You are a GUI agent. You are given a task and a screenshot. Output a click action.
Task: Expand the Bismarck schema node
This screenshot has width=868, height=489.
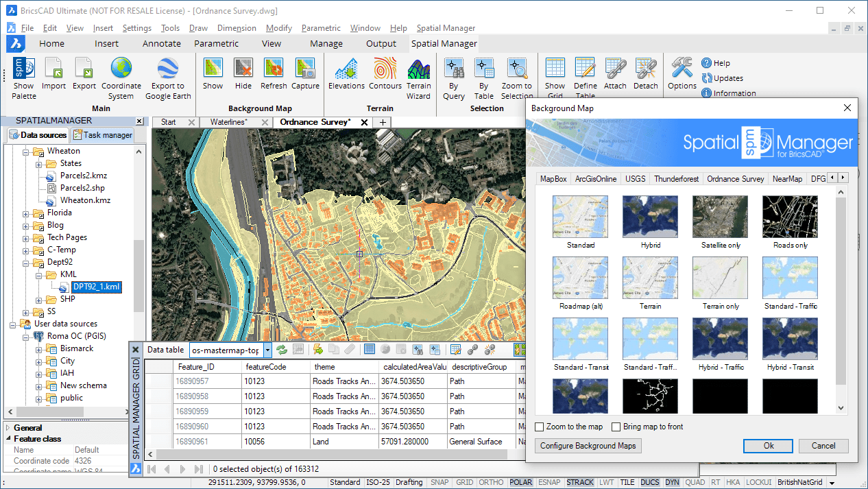coord(39,348)
